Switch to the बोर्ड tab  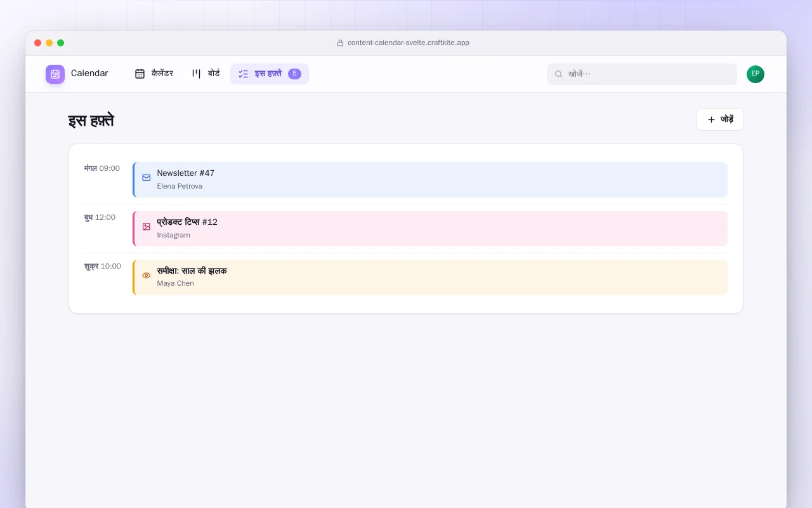pyautogui.click(x=206, y=74)
